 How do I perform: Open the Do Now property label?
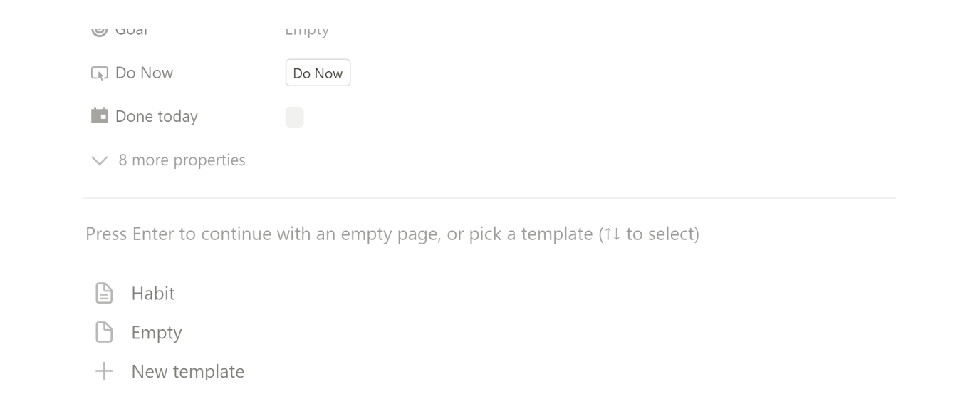coord(144,73)
